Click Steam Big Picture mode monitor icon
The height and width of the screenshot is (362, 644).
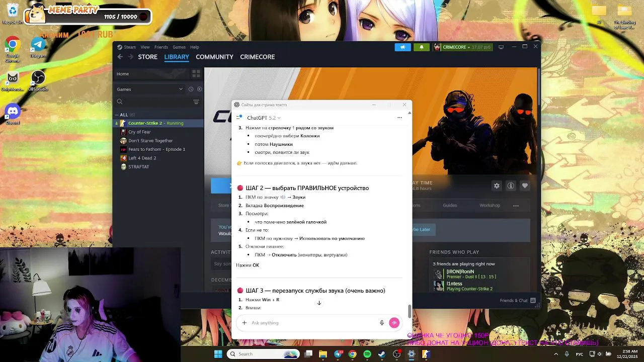[x=501, y=47]
